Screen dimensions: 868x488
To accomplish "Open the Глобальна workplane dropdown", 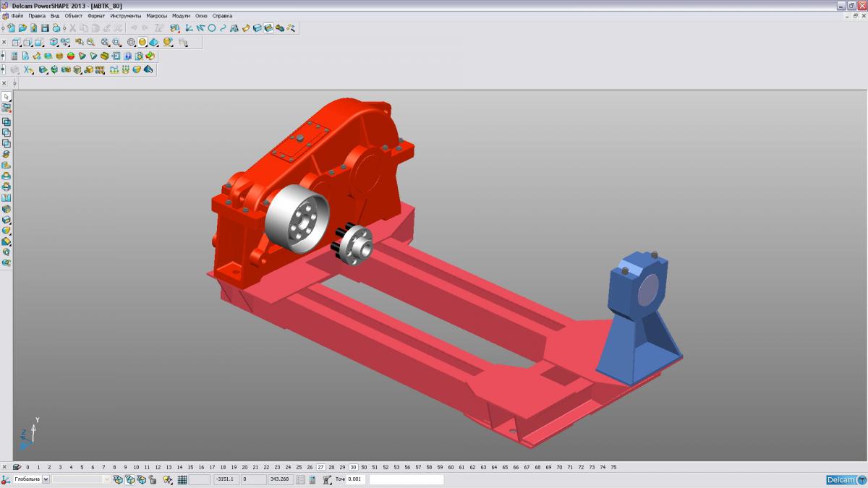I will tap(46, 479).
